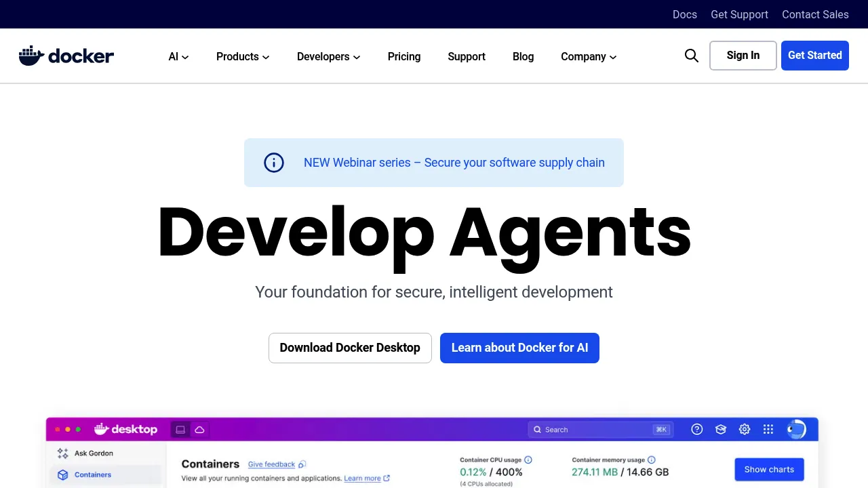The width and height of the screenshot is (868, 488).
Task: Click Learn about Docker for AI
Action: pyautogui.click(x=519, y=348)
